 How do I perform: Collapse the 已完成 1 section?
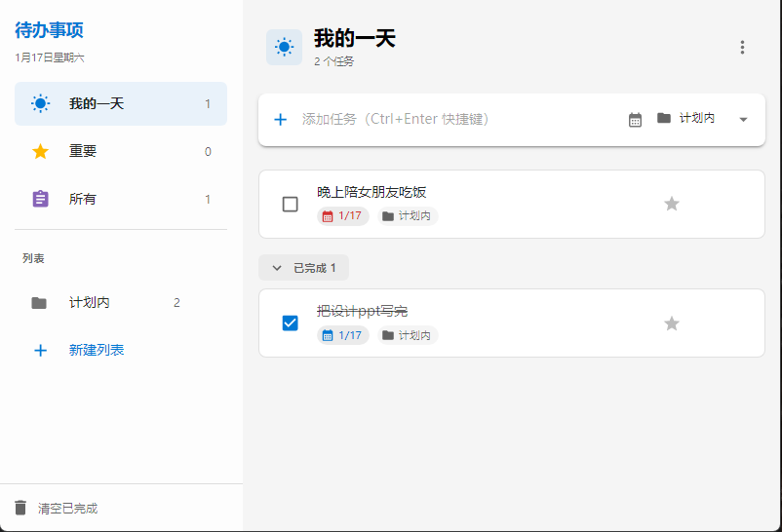(303, 268)
